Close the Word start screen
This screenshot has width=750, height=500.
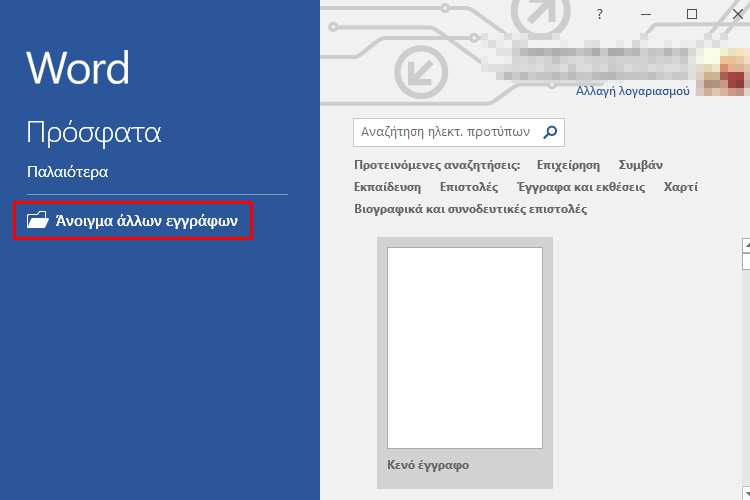click(x=738, y=14)
